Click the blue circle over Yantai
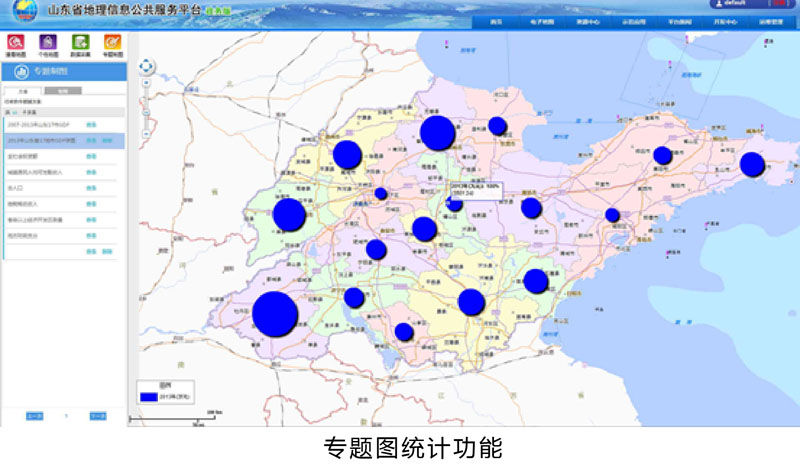The height and width of the screenshot is (466, 800). point(662,155)
